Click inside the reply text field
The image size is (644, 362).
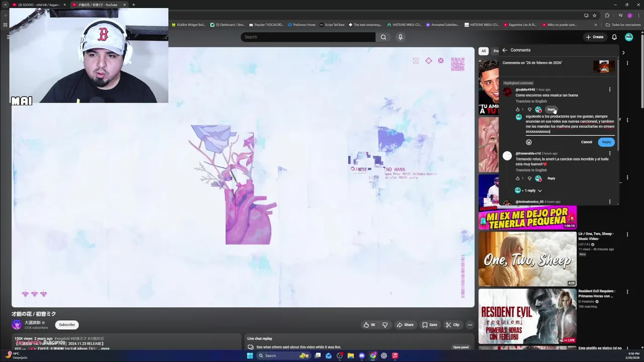click(570, 124)
